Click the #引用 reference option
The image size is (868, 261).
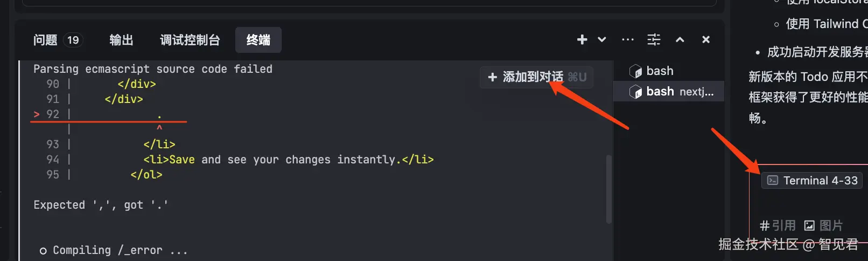[777, 225]
